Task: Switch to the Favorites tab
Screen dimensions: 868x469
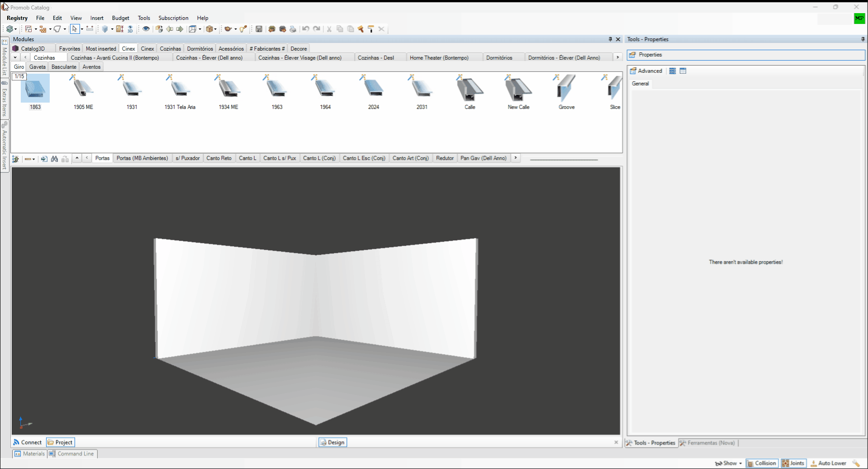Action: [70, 49]
